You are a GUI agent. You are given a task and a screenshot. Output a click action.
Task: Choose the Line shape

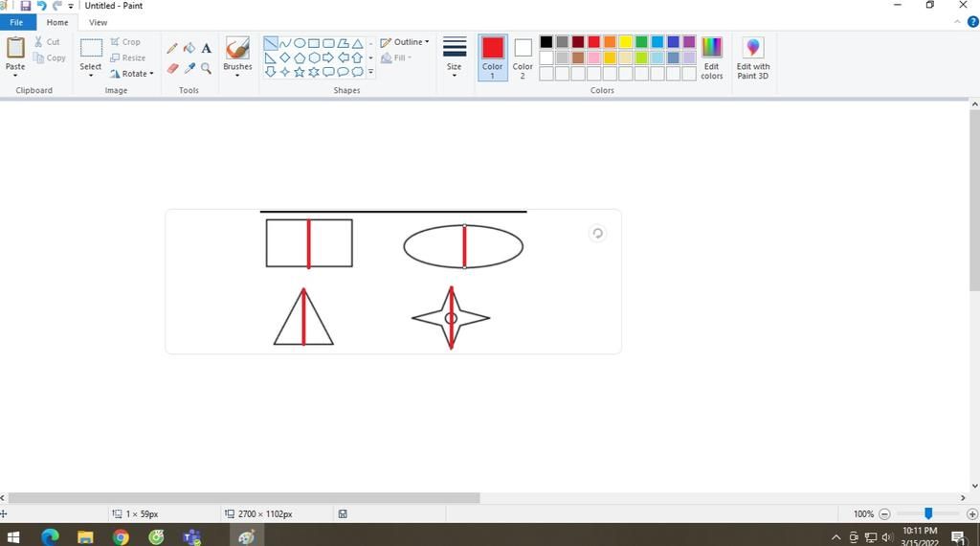[271, 43]
